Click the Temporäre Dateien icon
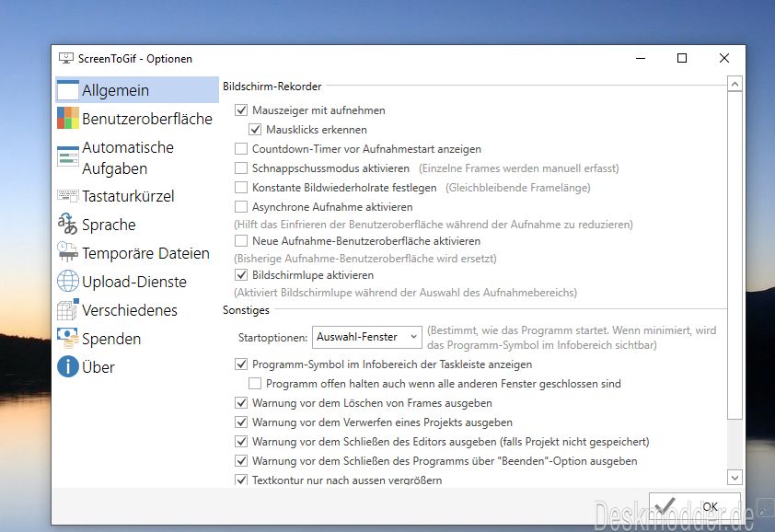This screenshot has width=775, height=532. click(x=68, y=253)
